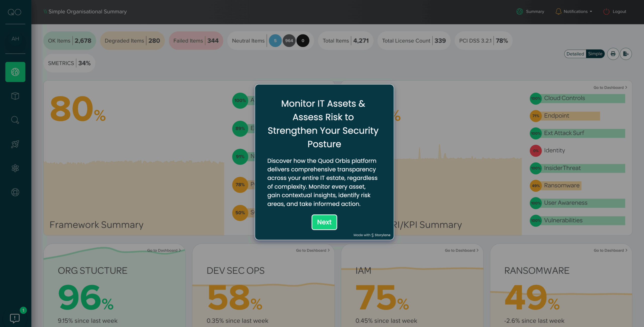This screenshot has height=327, width=644.
Task: Click the blue neutral items badge 5
Action: pos(275,41)
